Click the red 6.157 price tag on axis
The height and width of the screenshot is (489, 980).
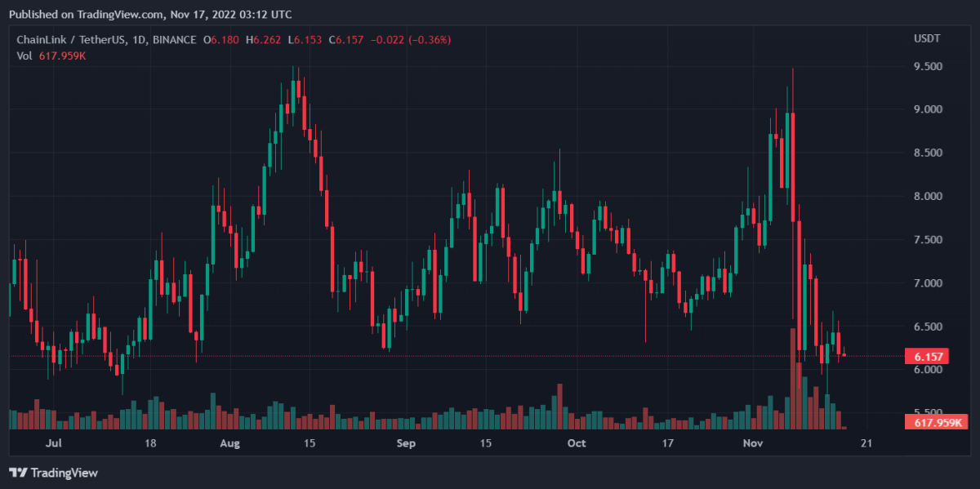(x=929, y=356)
